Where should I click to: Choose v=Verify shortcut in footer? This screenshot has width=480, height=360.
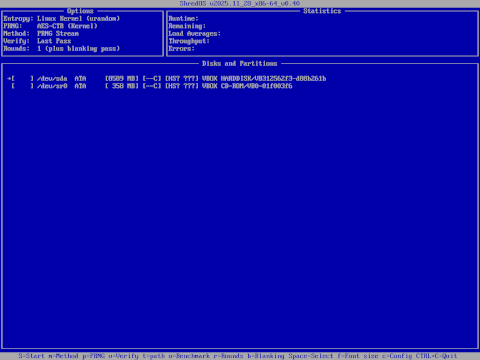click(x=124, y=356)
